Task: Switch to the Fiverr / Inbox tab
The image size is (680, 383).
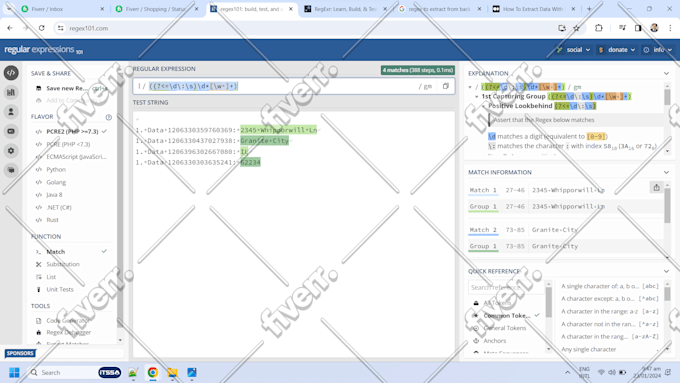Action: click(x=62, y=9)
